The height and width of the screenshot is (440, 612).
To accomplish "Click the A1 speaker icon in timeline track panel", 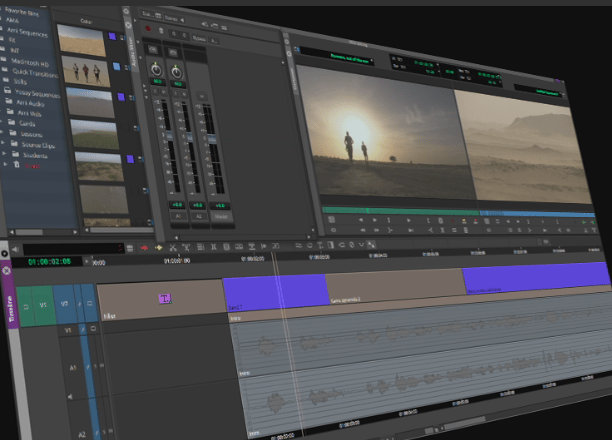I will point(70,397).
